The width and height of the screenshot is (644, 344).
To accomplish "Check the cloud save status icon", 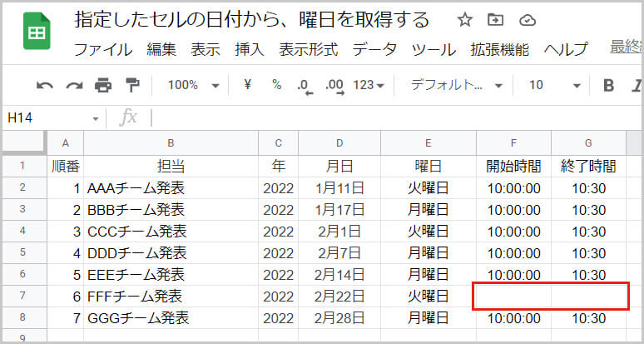I will click(x=528, y=20).
